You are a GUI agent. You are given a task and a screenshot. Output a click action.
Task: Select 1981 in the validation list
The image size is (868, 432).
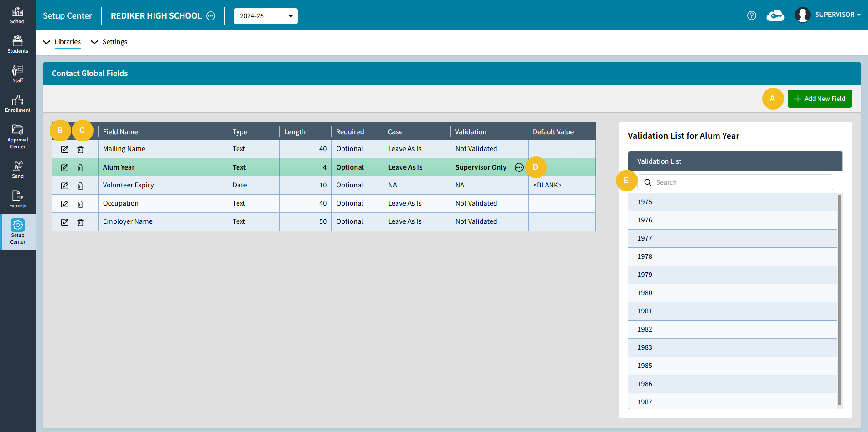tap(732, 311)
